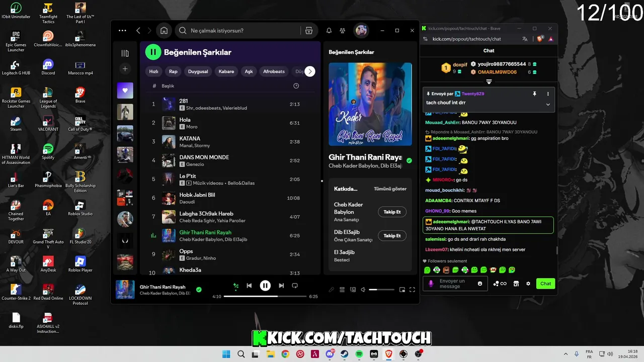The width and height of the screenshot is (644, 362).
Task: Pause playback in bottom player
Action: coord(265,286)
